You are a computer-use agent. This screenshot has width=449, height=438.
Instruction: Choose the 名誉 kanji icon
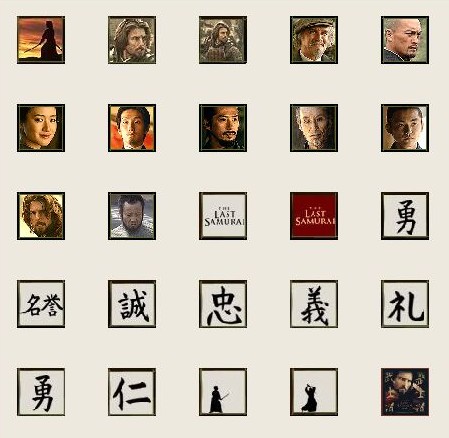(x=41, y=304)
